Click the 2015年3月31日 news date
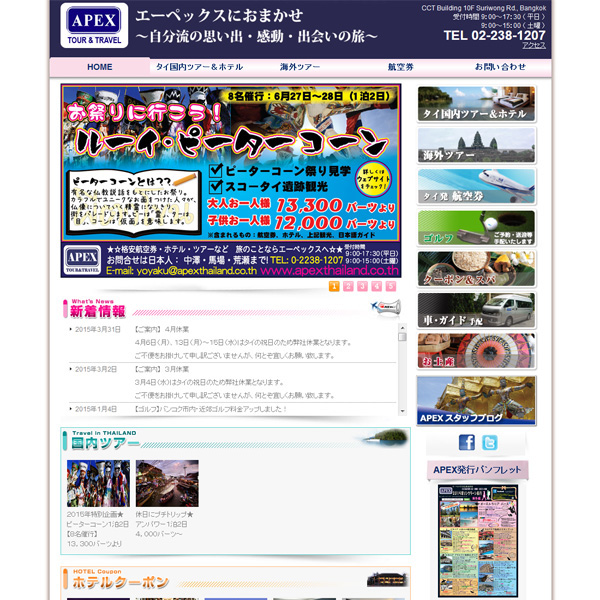The height and width of the screenshot is (600, 600). 98,329
